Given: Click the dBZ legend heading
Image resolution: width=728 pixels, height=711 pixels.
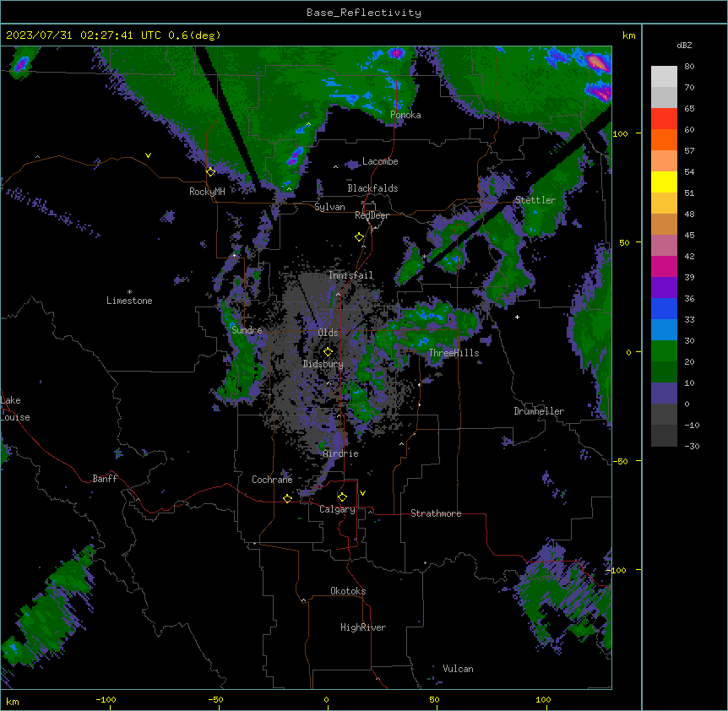Looking at the screenshot, I should click(684, 46).
